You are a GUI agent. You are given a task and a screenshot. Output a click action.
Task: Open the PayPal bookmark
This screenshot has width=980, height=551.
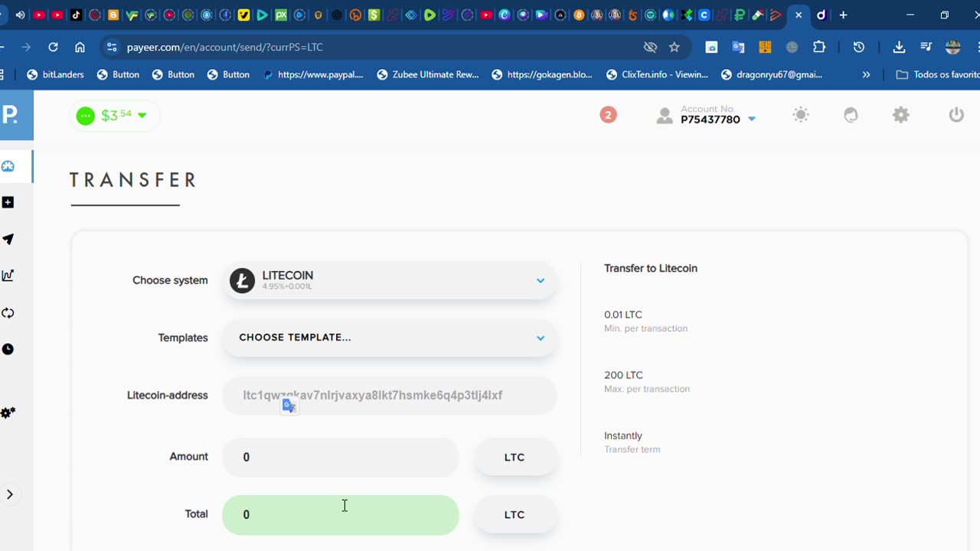tap(312, 74)
